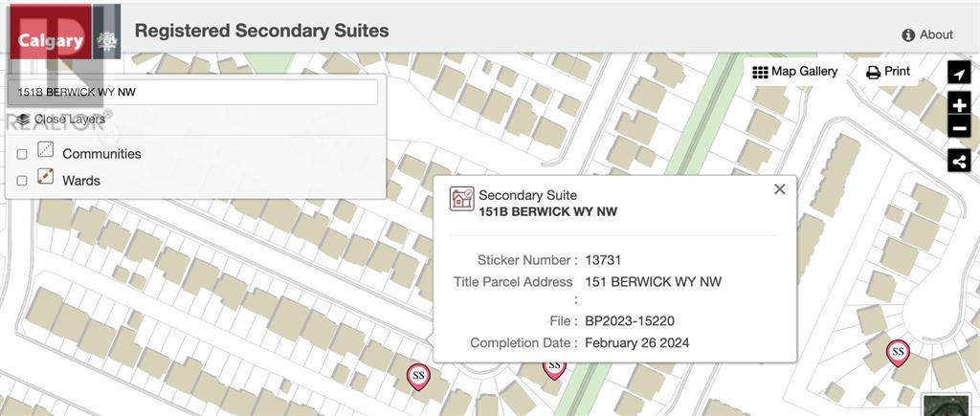This screenshot has height=416, width=980.
Task: Zoom in with the plus button
Action: click(959, 103)
